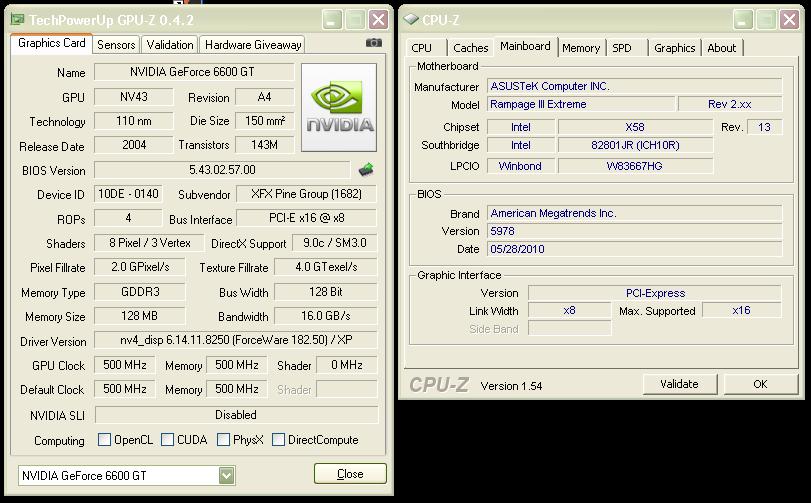
Task: Switch to the Caches tab
Action: point(470,47)
